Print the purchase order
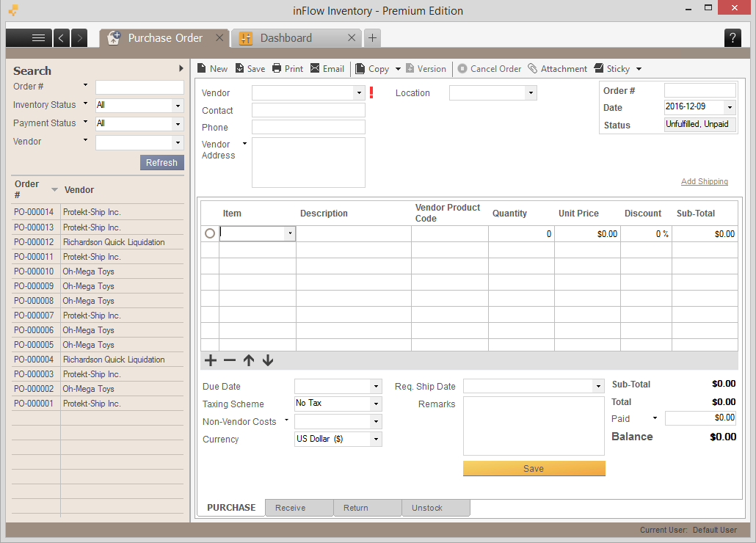The image size is (756, 543). pyautogui.click(x=288, y=69)
